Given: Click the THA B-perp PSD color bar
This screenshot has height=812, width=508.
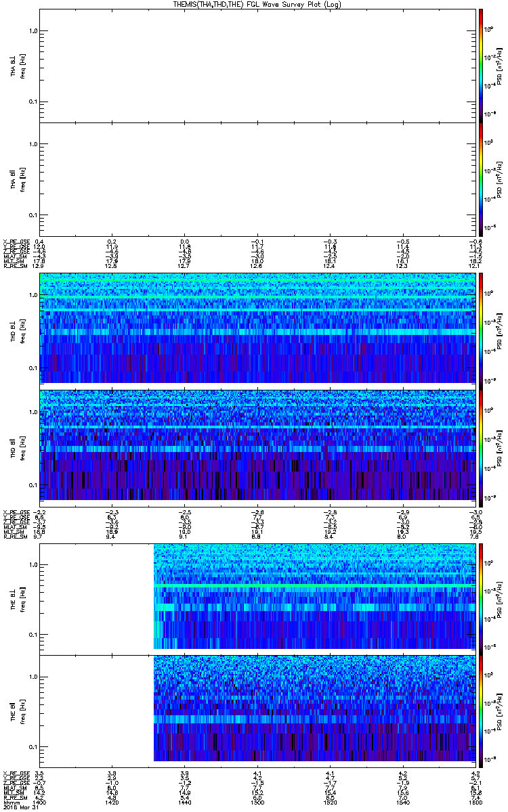Looking at the screenshot, I should [x=480, y=66].
